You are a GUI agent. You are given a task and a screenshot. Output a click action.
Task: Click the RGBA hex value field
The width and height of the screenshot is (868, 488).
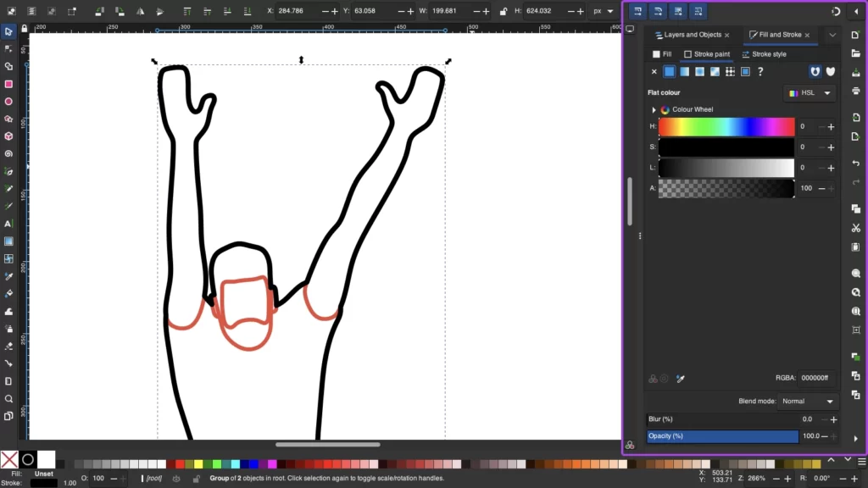coord(817,378)
